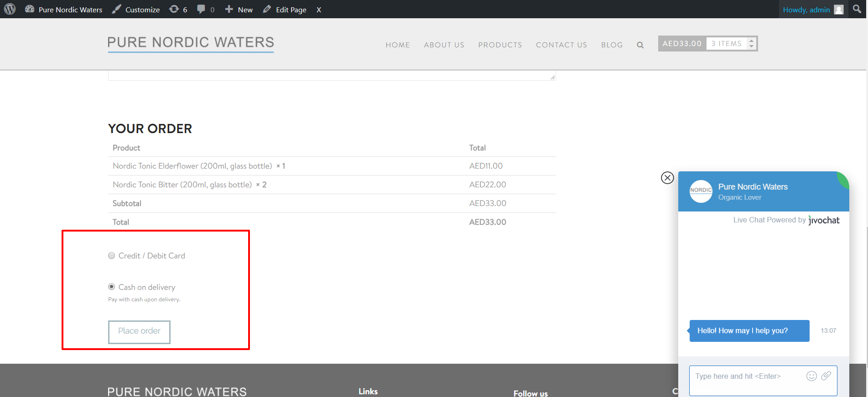
Task: Click the site search magnifier icon
Action: point(640,45)
